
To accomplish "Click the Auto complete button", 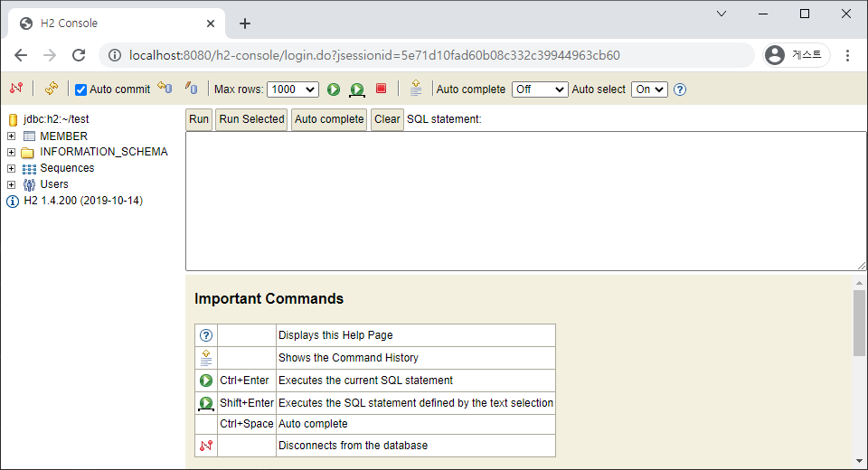I will pyautogui.click(x=329, y=119).
